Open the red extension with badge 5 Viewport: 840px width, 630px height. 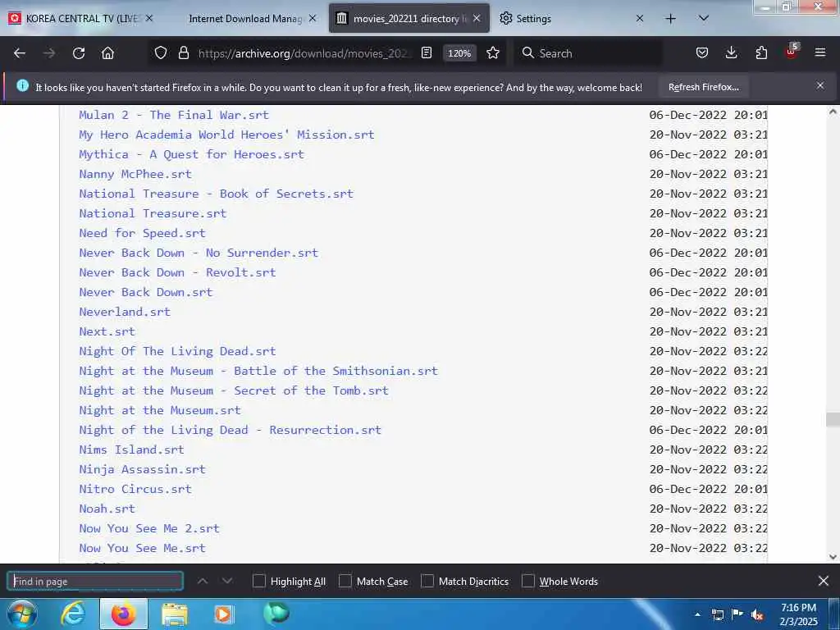(x=792, y=52)
